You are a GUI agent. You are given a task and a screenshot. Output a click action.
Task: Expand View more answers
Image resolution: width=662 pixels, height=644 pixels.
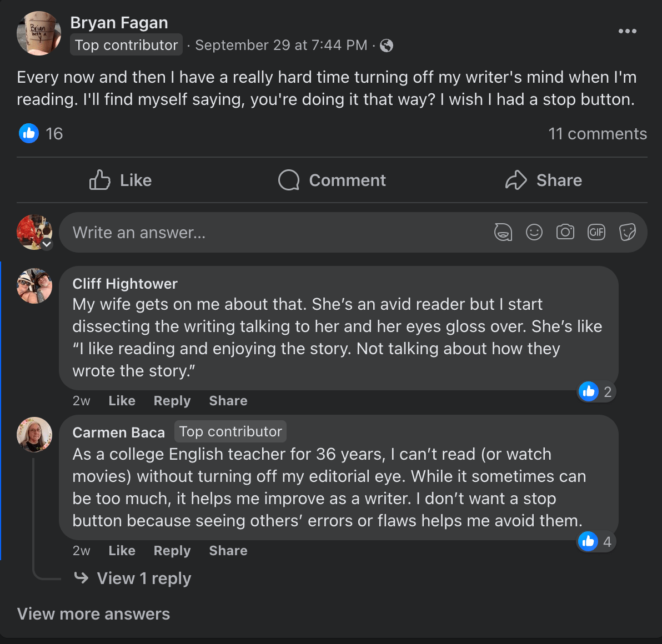pos(93,614)
